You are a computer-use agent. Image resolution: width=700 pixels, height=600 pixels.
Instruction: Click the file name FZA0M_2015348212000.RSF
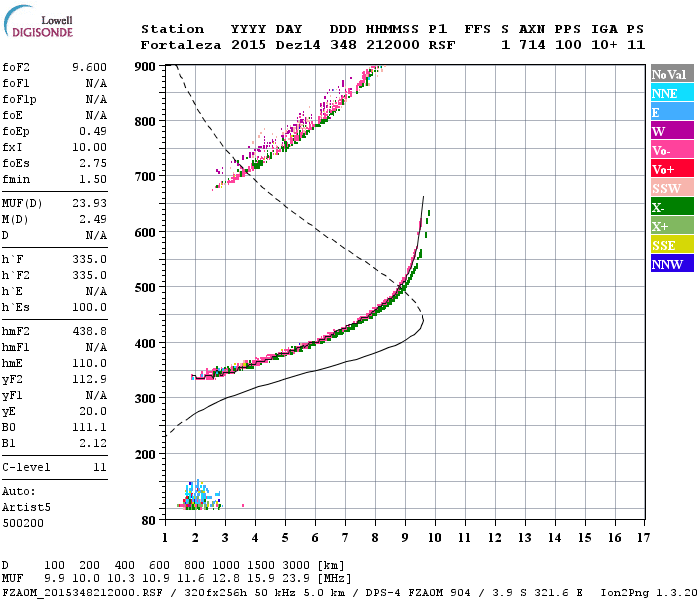(x=82, y=593)
